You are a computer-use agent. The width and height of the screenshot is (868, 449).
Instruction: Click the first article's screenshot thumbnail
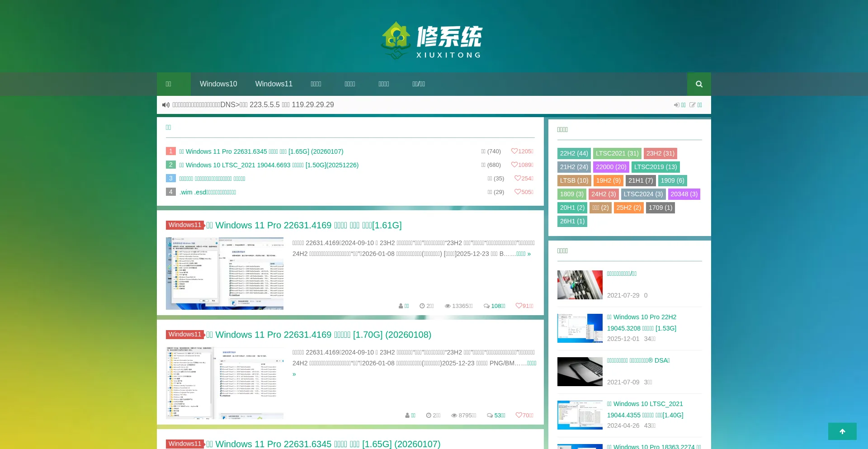pyautogui.click(x=225, y=273)
